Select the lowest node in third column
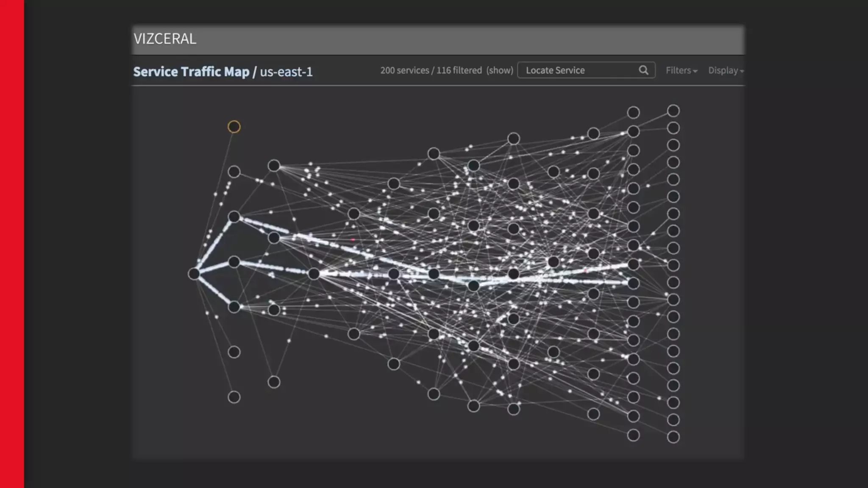 click(x=274, y=382)
